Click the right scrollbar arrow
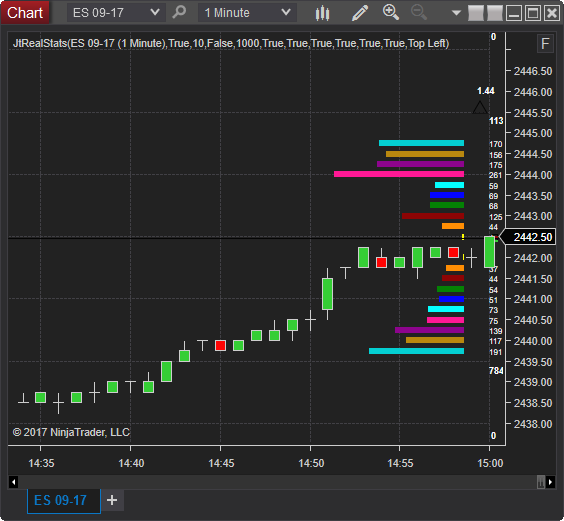Screen dimensions: 564x521 [550, 482]
